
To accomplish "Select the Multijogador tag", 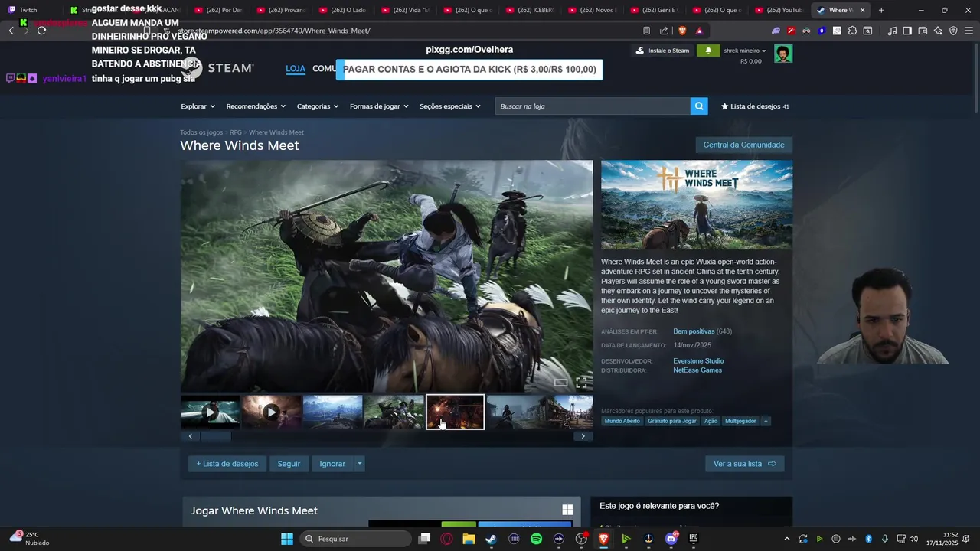I will pos(740,421).
